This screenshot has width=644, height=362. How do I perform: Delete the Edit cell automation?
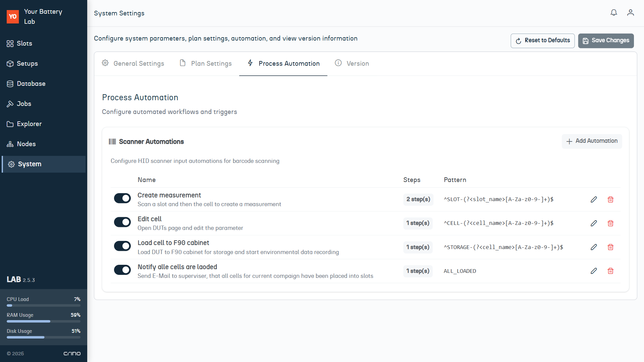[x=610, y=223]
